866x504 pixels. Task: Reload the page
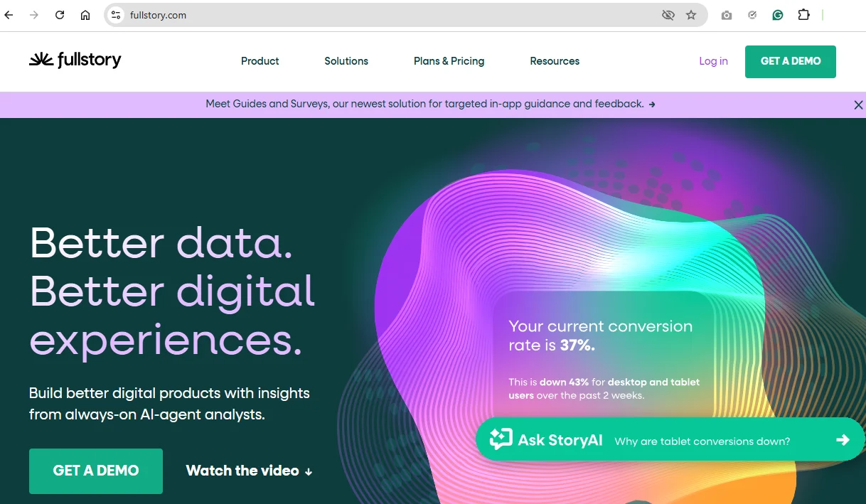point(59,14)
